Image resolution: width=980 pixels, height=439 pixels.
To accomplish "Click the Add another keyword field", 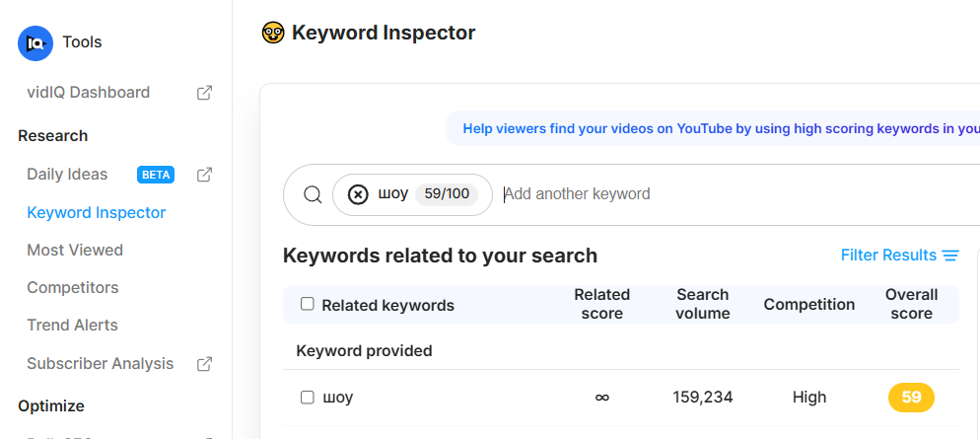I will coord(690,194).
